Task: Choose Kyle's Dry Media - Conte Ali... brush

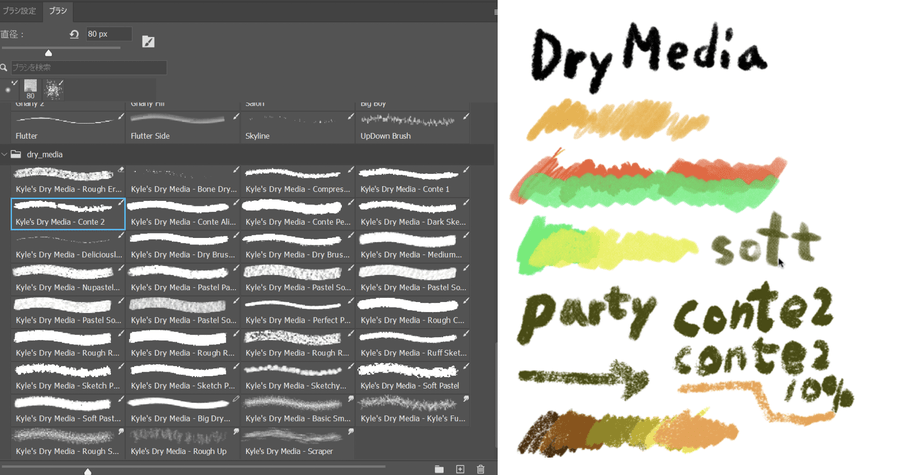Action: [183, 213]
